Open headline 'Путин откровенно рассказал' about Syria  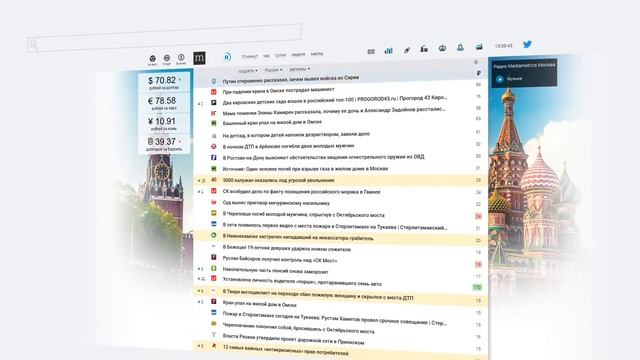pyautogui.click(x=291, y=79)
